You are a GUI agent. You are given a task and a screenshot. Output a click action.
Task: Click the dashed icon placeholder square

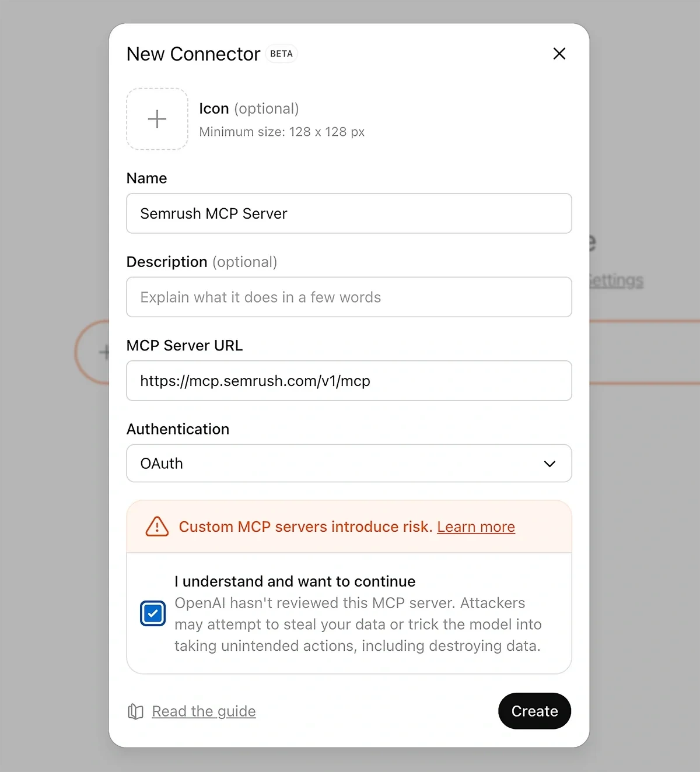(x=156, y=119)
